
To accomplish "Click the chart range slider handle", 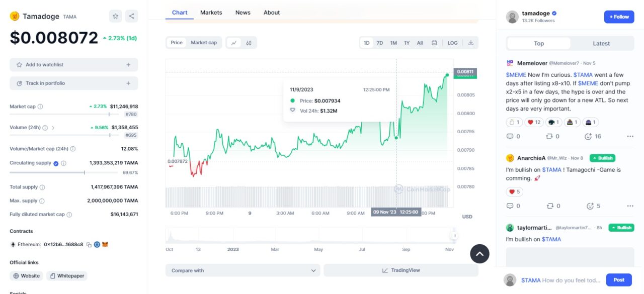I will (x=454, y=235).
